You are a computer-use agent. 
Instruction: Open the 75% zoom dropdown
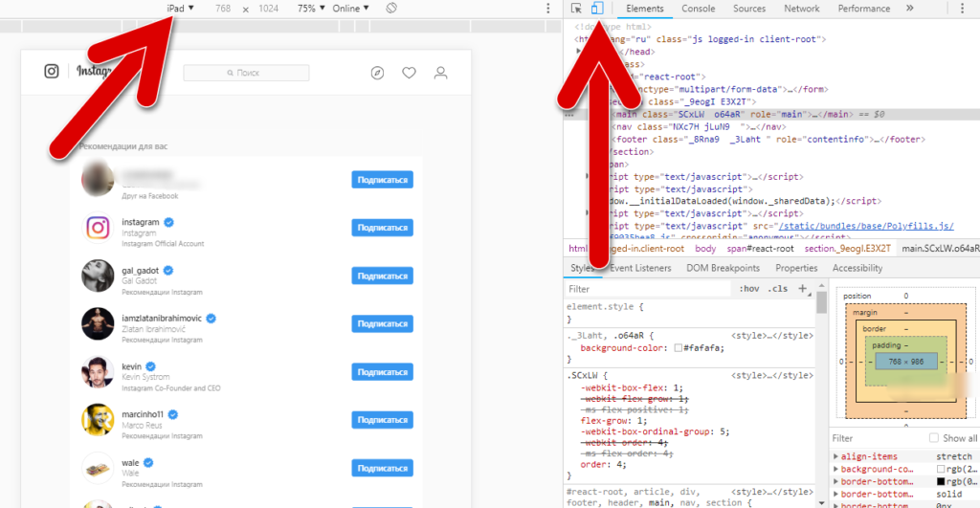pos(311,8)
